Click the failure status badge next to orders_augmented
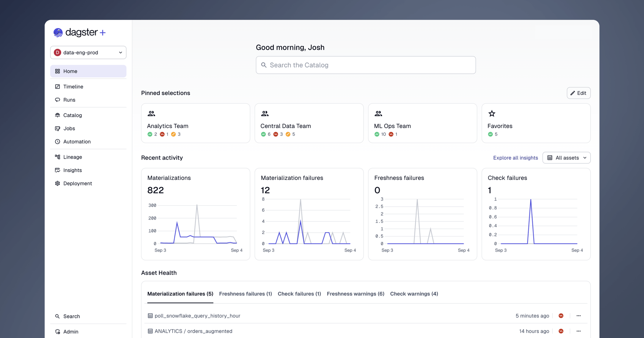The height and width of the screenshot is (338, 644). click(x=561, y=331)
